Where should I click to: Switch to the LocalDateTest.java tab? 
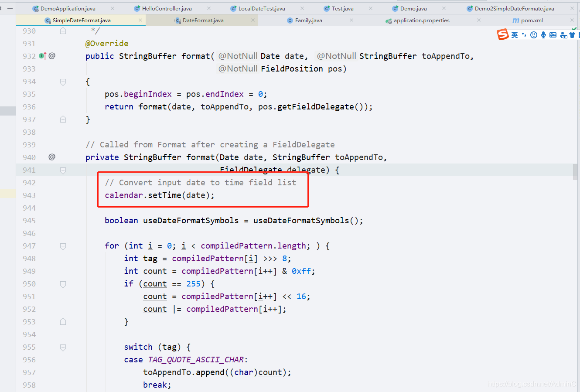point(262,8)
